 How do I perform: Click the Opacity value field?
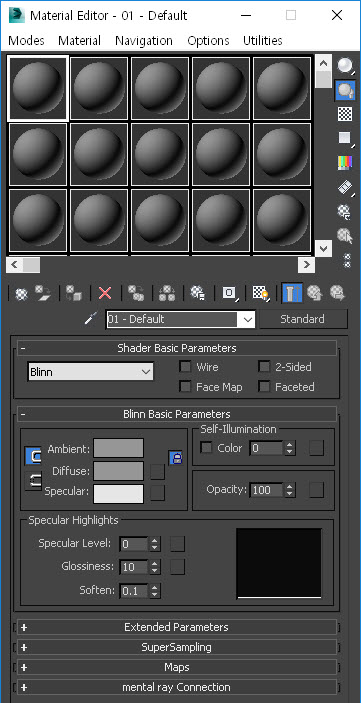click(x=266, y=490)
